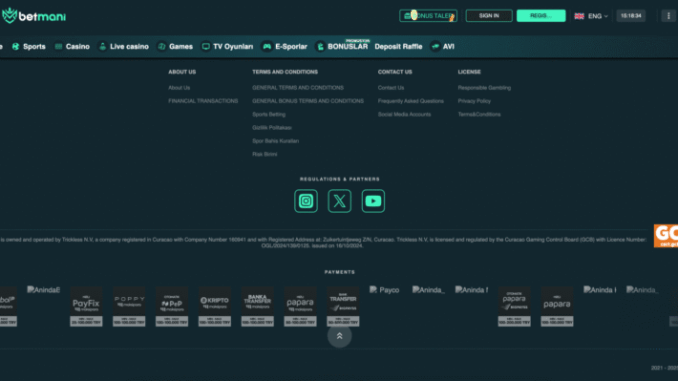The width and height of the screenshot is (678, 381).
Task: Click the scroll-to-top double chevron button
Action: pos(339,336)
